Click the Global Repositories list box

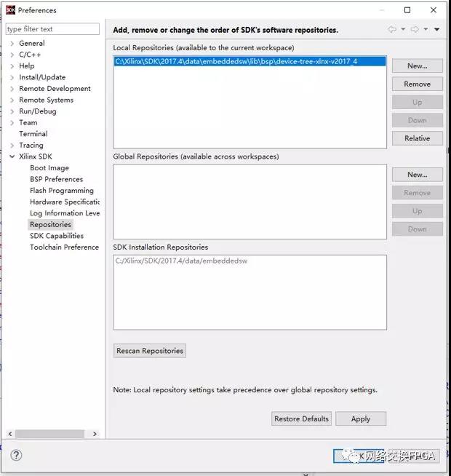[250, 202]
